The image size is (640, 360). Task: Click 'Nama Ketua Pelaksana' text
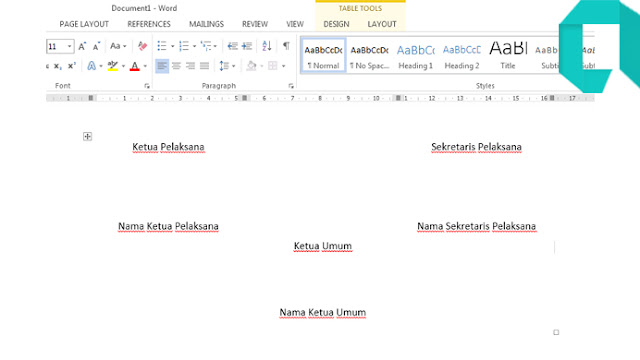(168, 226)
